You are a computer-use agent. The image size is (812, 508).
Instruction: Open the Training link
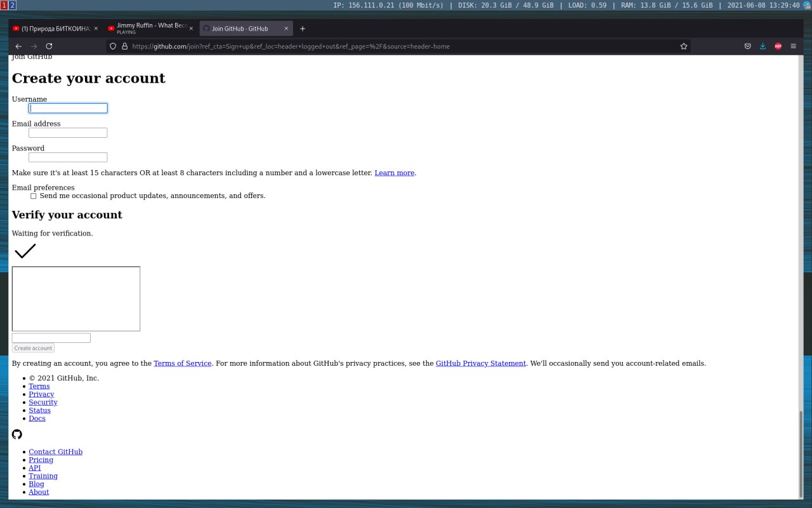[x=43, y=476]
